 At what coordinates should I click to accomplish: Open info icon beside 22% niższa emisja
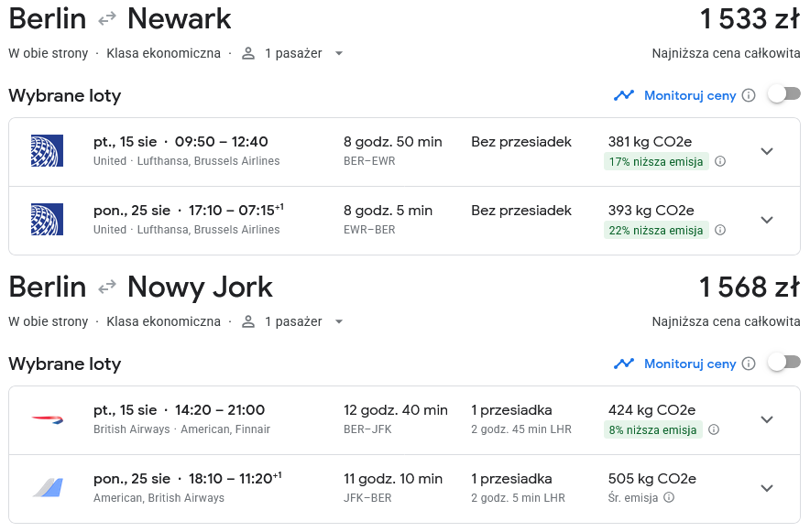click(720, 230)
